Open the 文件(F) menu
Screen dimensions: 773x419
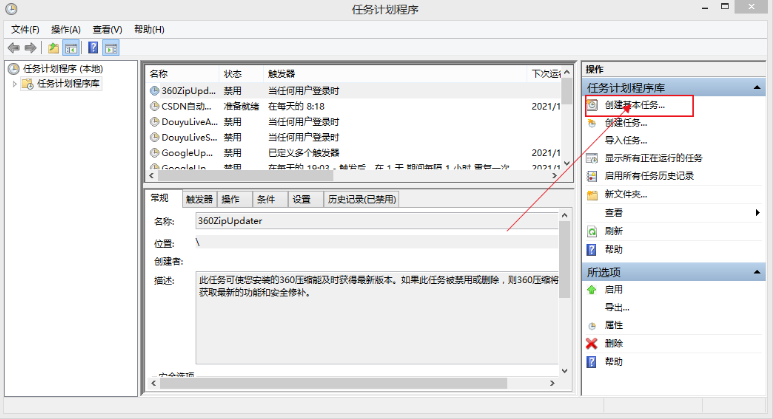(25, 30)
